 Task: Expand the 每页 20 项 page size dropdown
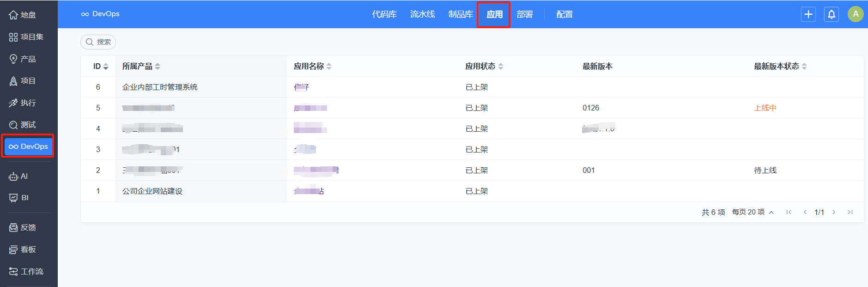(x=753, y=212)
